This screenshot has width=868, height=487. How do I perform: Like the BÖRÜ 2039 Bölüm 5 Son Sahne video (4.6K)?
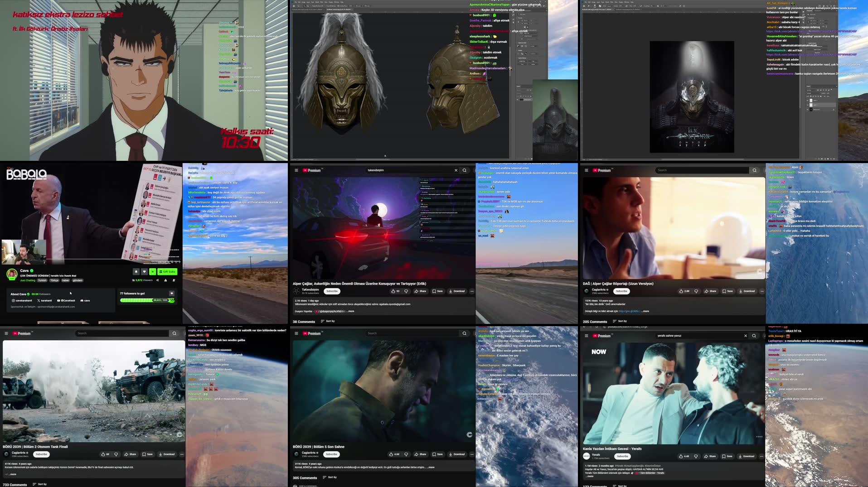pos(394,454)
